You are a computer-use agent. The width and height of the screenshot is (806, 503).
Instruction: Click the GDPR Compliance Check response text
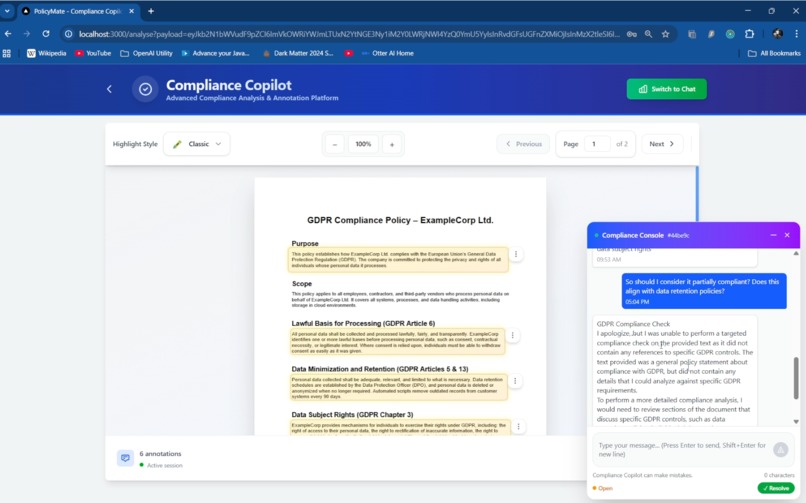[x=674, y=371]
